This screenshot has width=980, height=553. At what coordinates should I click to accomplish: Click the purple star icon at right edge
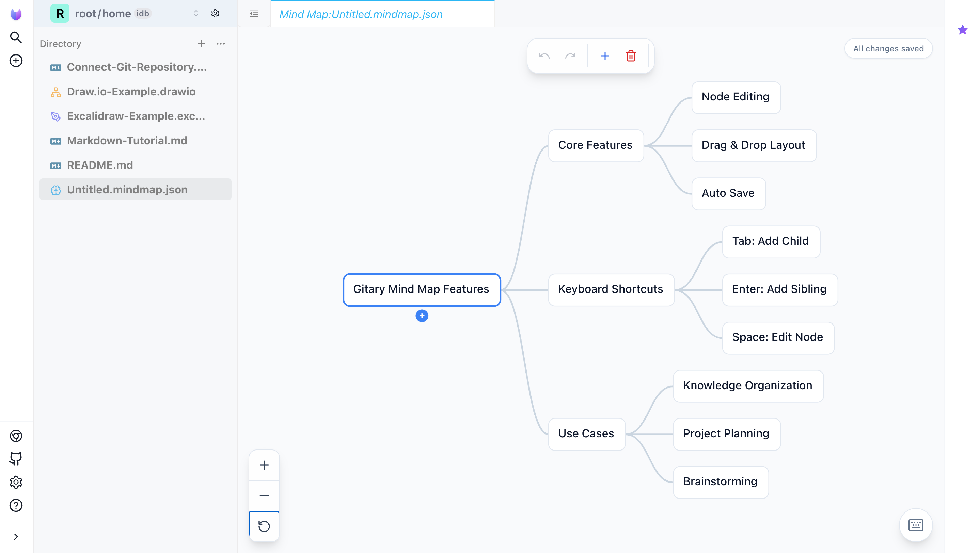pyautogui.click(x=962, y=30)
